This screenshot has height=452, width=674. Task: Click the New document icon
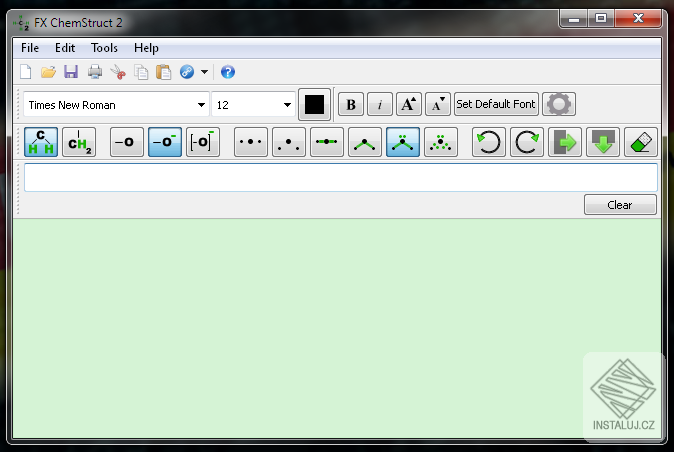pos(26,72)
